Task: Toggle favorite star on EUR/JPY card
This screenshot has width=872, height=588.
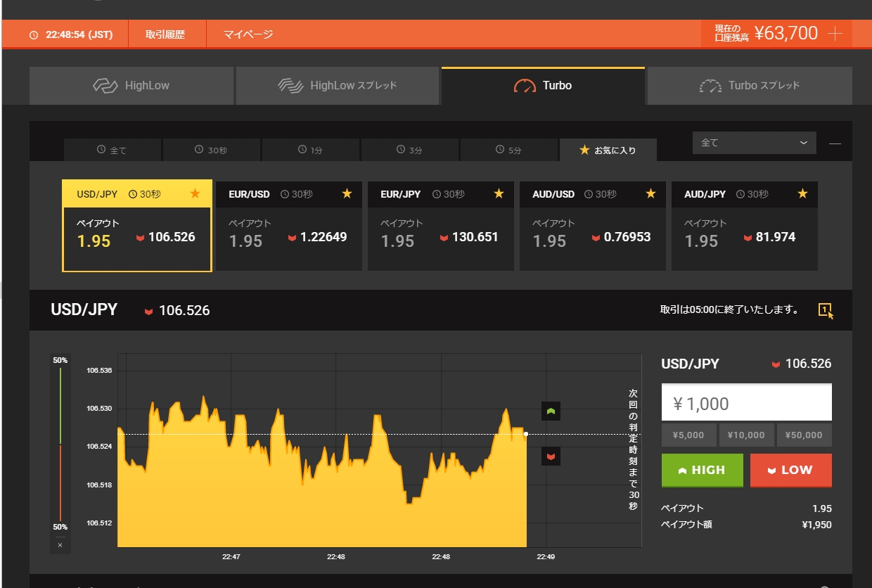Action: pos(499,193)
